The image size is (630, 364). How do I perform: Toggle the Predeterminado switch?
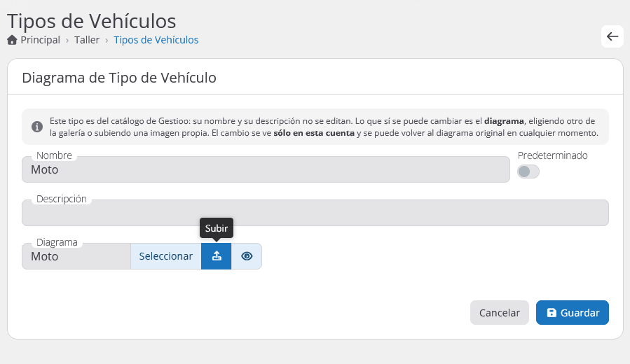tap(528, 171)
